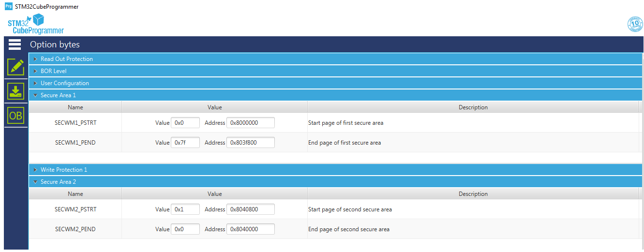Open the Memory & File editing pencil icon

16,67
